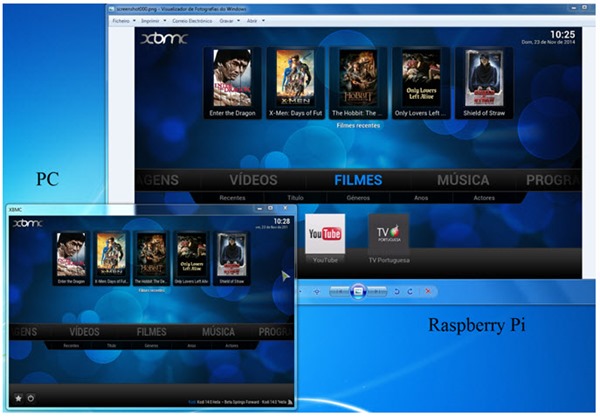The height and width of the screenshot is (417, 600).
Task: Click fit-to-window icon in photo viewer toolbar
Action: [316, 292]
